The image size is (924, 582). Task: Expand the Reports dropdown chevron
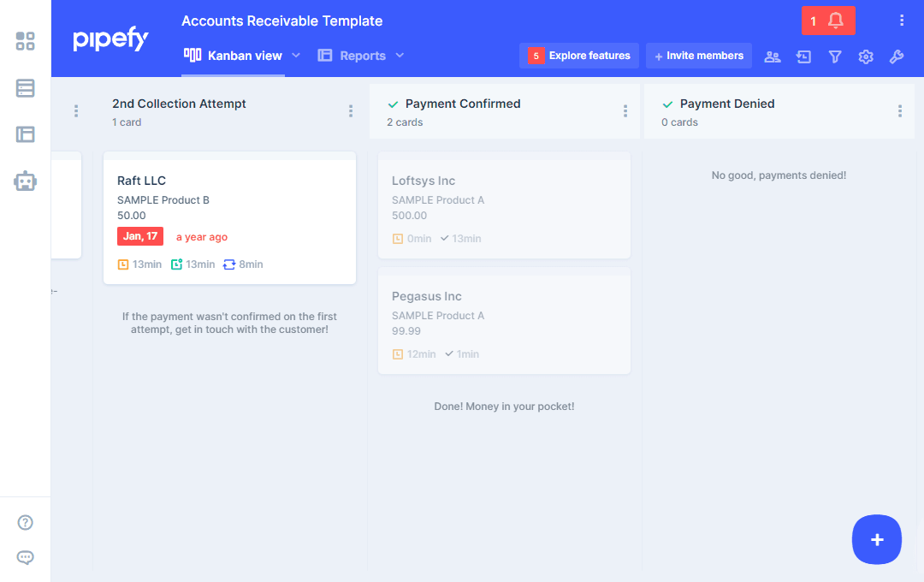pos(400,56)
